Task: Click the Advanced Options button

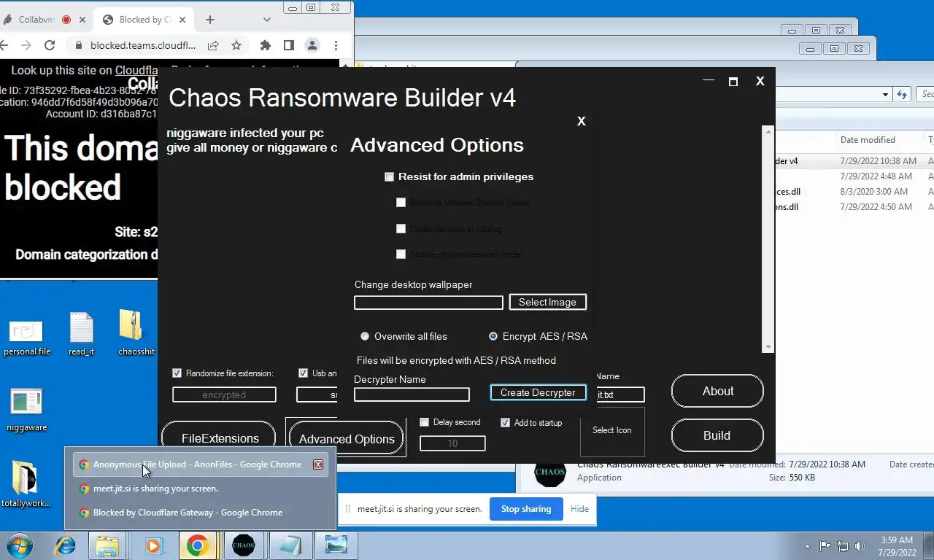Action: coord(346,439)
